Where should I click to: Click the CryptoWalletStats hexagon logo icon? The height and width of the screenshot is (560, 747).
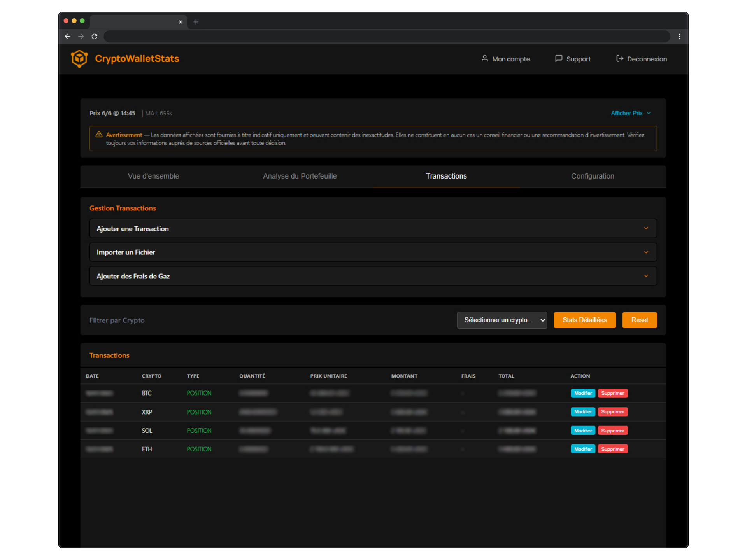79,59
